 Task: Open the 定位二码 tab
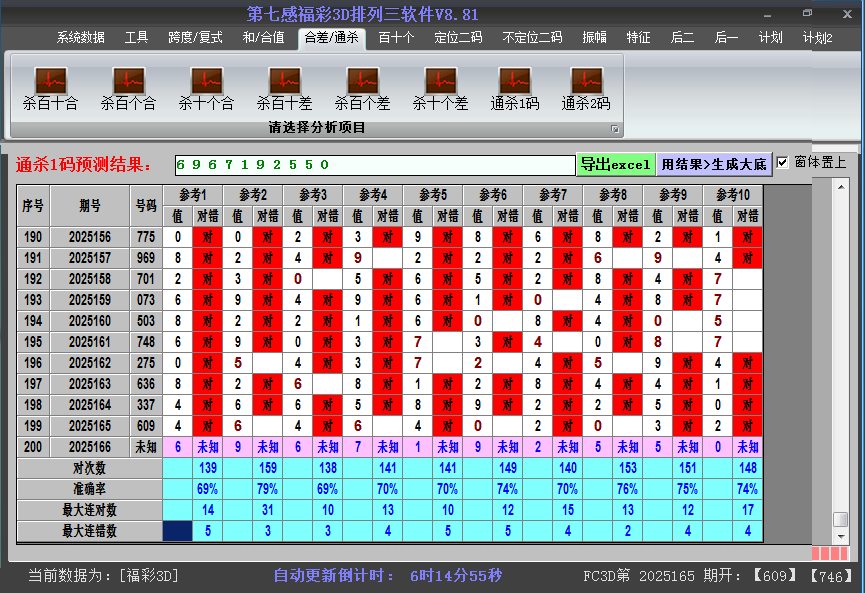point(458,38)
